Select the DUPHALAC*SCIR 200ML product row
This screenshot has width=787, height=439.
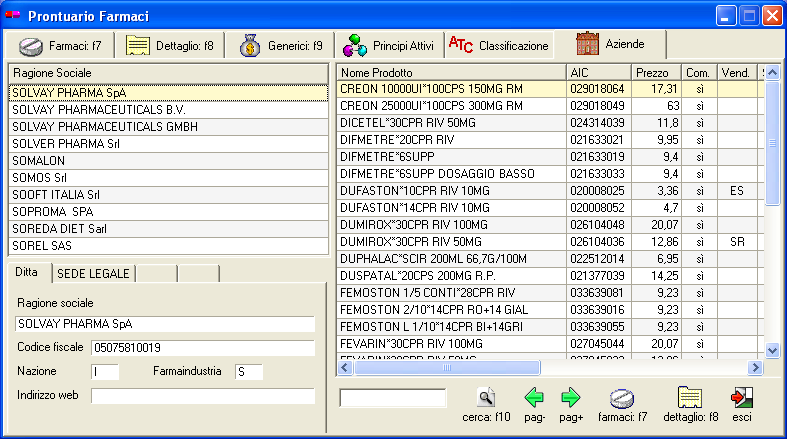450,258
